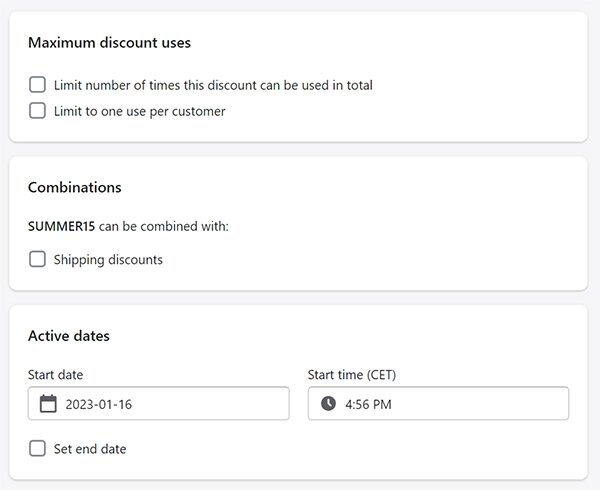This screenshot has height=490, width=600.
Task: Click the 'Set end date' label text
Action: tap(90, 449)
